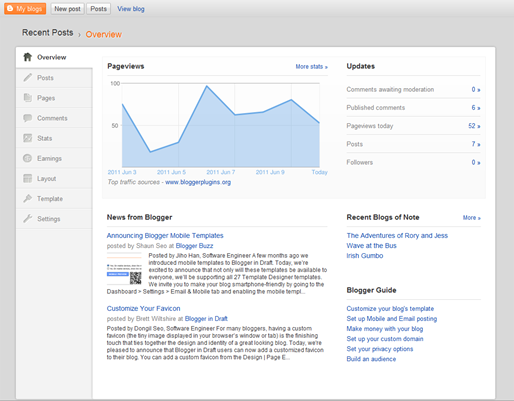Open Pageviews today count 52
This screenshot has width=514, height=401.
coord(474,126)
